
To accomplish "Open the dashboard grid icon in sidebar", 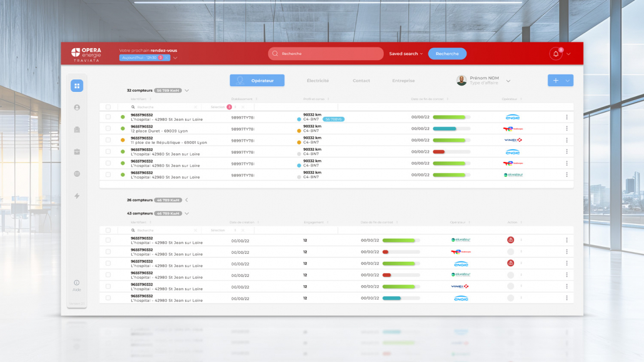I will [x=77, y=86].
